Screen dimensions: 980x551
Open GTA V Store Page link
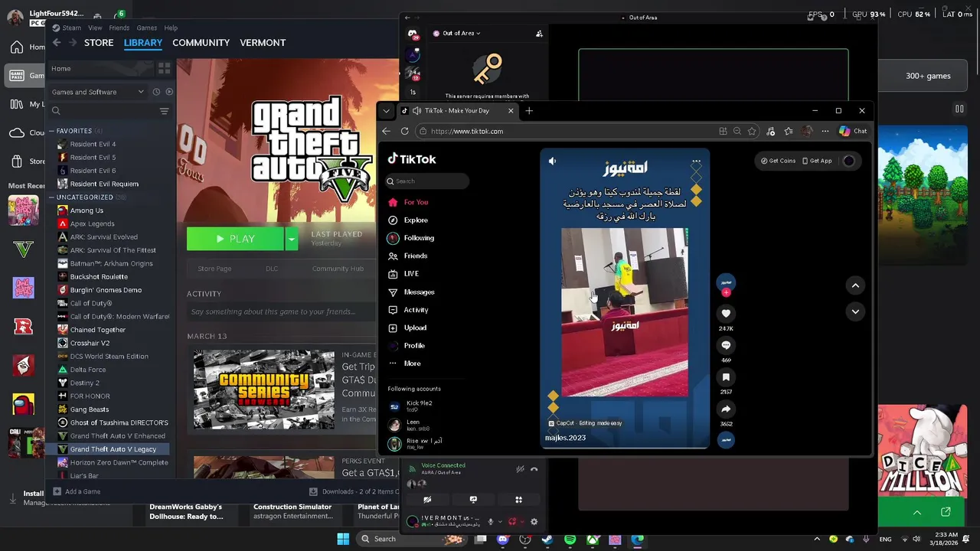(x=214, y=269)
